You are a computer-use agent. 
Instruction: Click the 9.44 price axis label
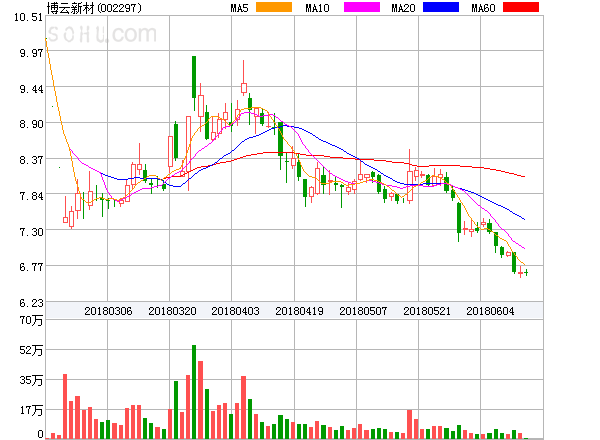[31, 89]
